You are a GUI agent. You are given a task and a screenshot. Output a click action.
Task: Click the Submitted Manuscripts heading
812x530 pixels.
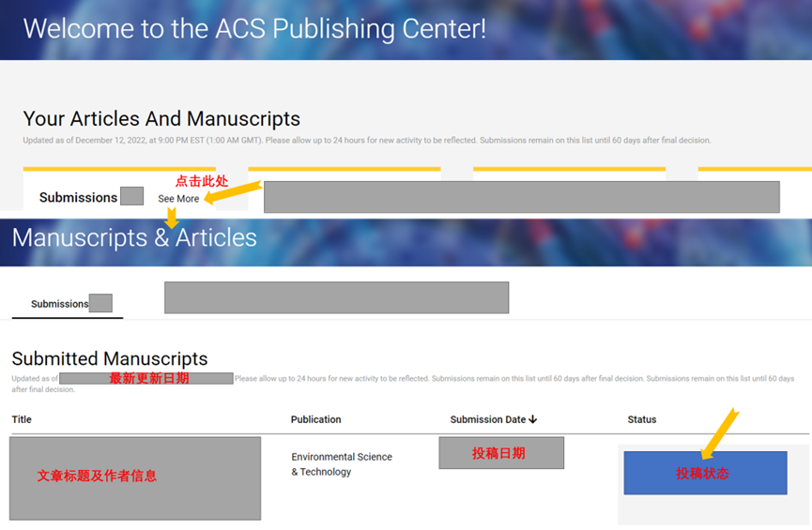coord(110,358)
